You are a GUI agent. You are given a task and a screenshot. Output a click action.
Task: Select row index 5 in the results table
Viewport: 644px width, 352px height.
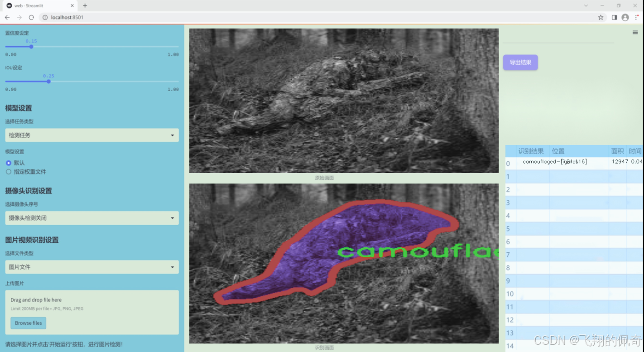(x=510, y=229)
